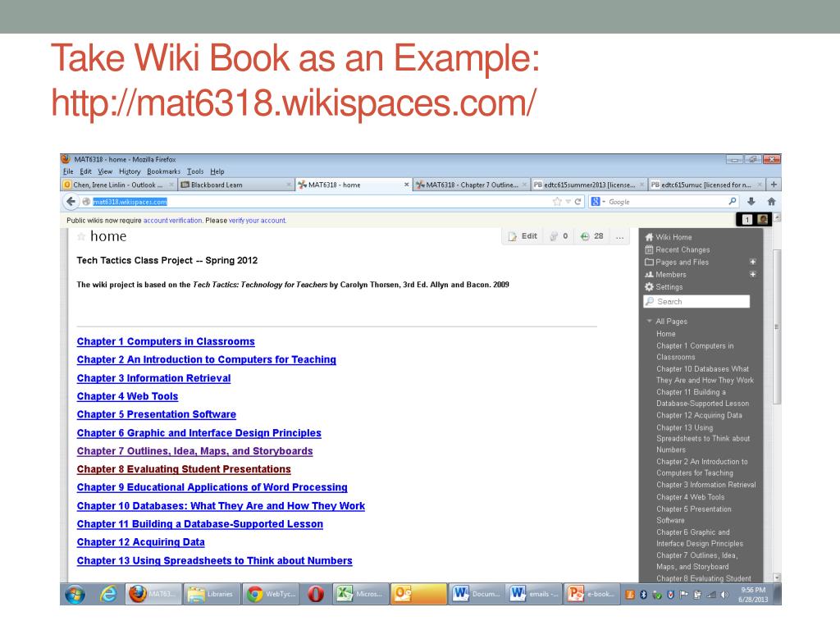This screenshot has width=840, height=630.
Task: Open Chapter 9 Educational Applications of Word Processing
Action: pyautogui.click(x=212, y=487)
